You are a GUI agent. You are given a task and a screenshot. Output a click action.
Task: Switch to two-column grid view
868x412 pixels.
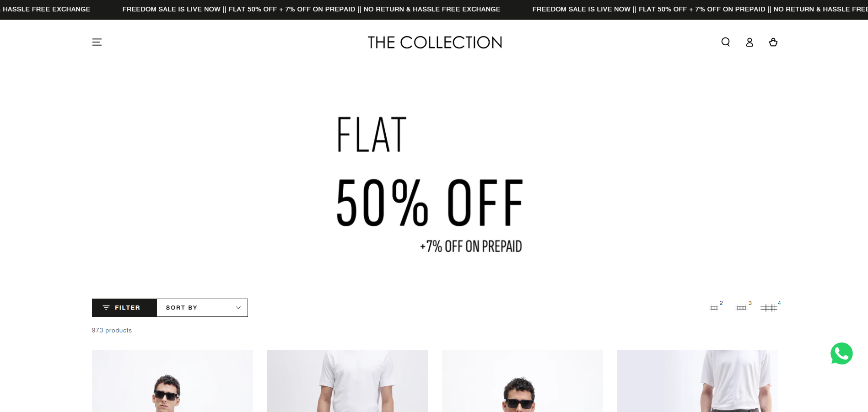[716, 307]
